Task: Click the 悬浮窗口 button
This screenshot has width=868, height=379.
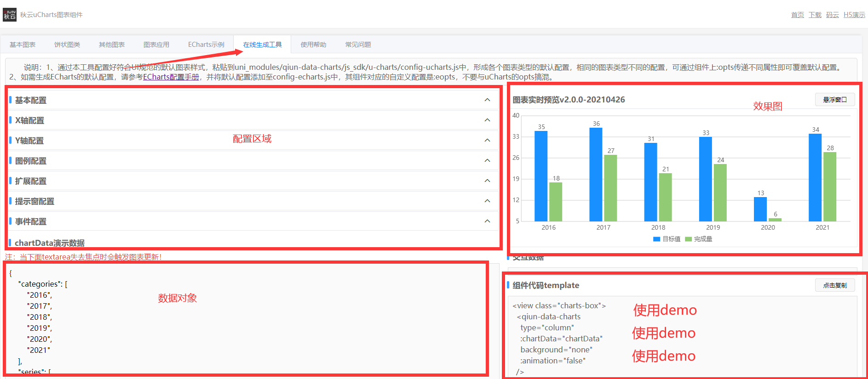Action: point(835,100)
